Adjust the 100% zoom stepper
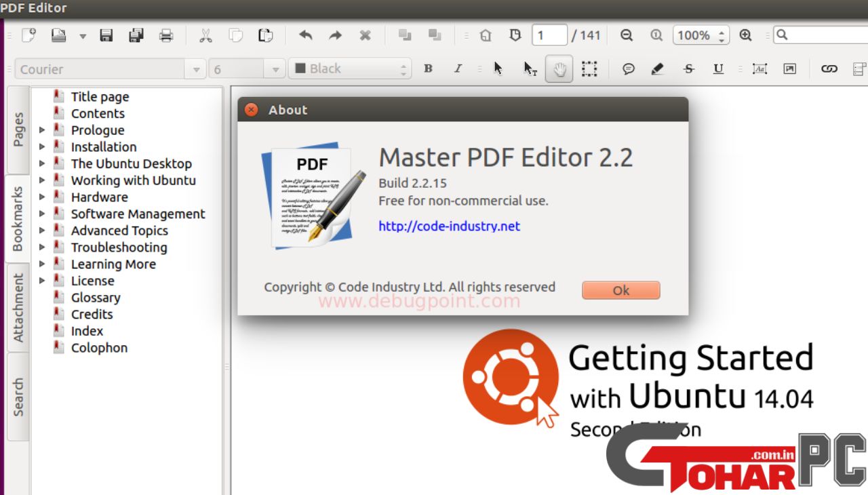The width and height of the screenshot is (868, 495). pos(722,35)
